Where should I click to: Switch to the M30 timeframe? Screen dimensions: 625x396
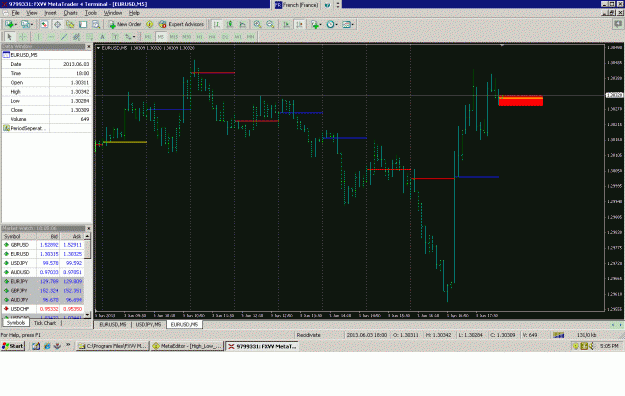pyautogui.click(x=187, y=37)
